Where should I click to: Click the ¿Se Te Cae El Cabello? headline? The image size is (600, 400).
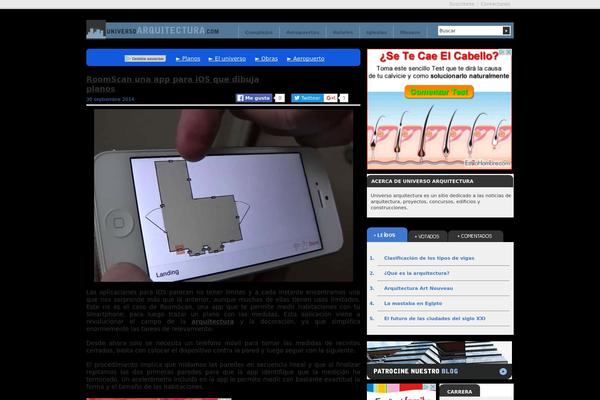tap(439, 56)
